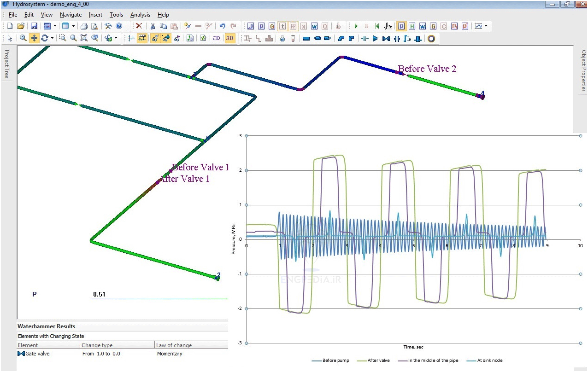Run the analysis with the green play icon

[x=356, y=26]
